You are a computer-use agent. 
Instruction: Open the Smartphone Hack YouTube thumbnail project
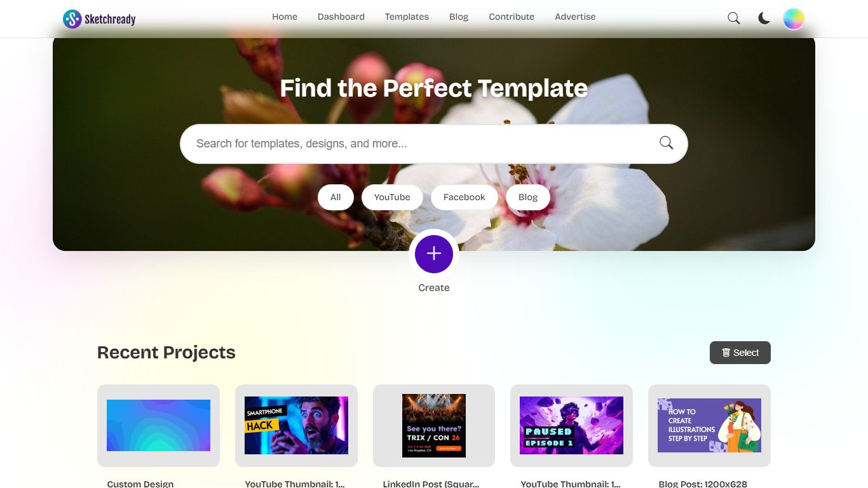point(296,426)
